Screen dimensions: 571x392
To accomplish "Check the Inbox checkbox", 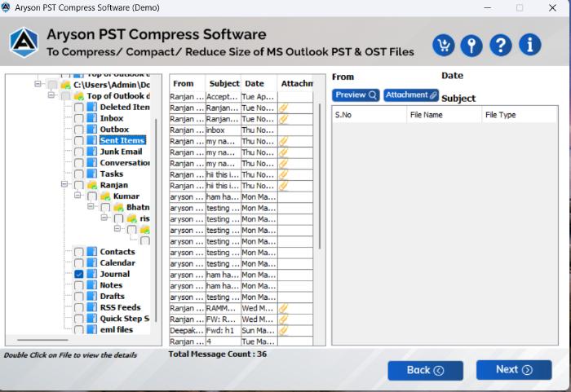I will [78, 118].
